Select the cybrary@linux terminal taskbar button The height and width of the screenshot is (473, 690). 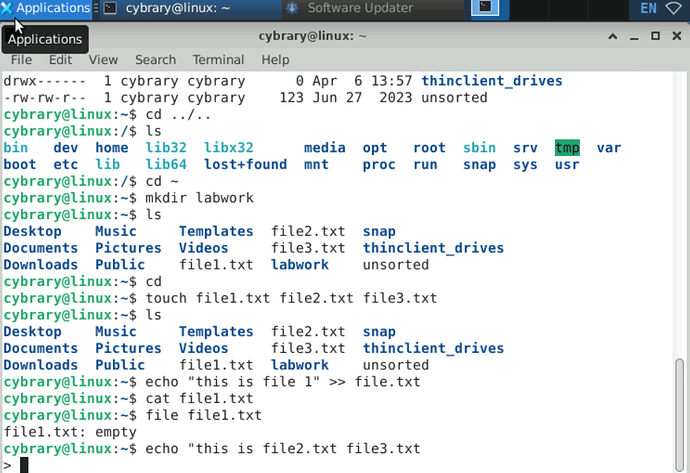[x=185, y=9]
